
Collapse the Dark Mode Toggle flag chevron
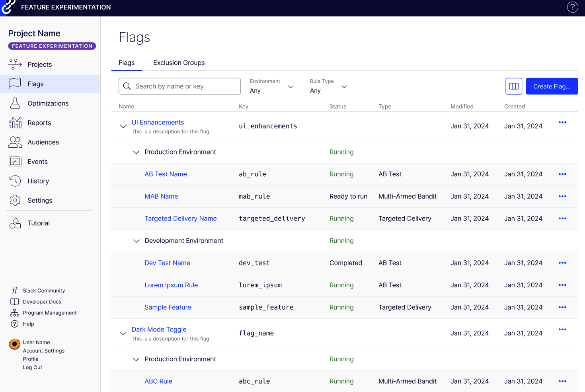(x=123, y=333)
